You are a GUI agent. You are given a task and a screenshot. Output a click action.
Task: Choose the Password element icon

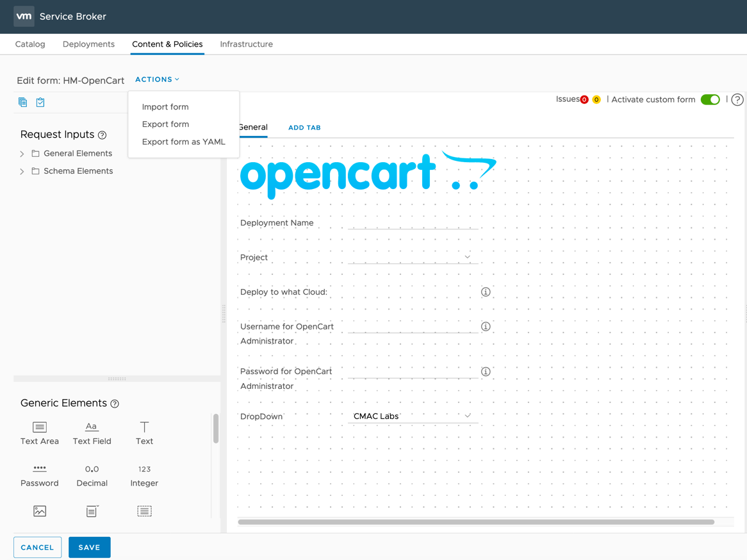tap(40, 469)
